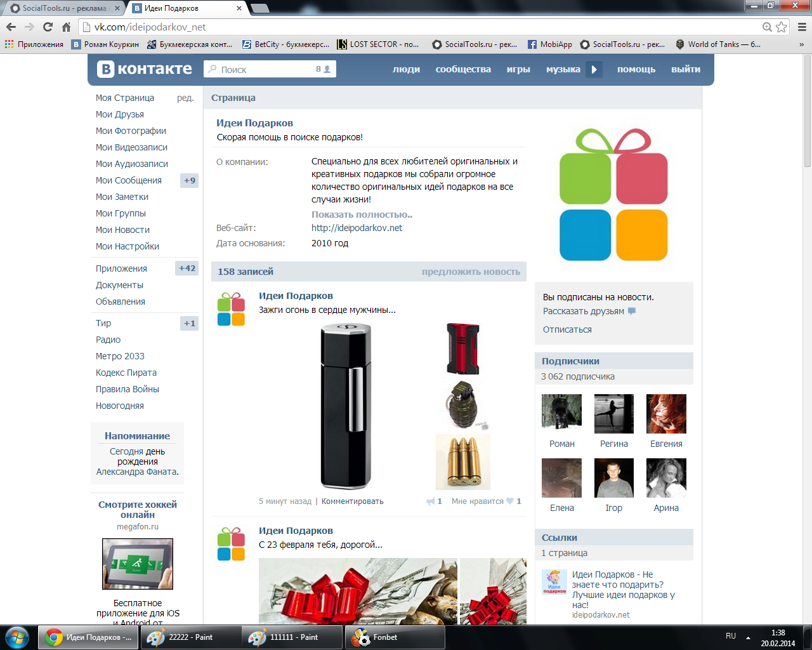
Task: Open the Ссылки section header
Action: pyautogui.click(x=614, y=537)
